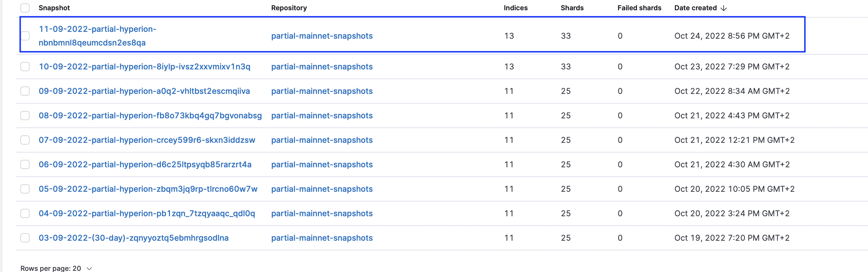Viewport: 868px width, 272px height.
Task: Open snapshot 05-09-2022-partial-hyperion-zbqm3jq9rp-tlrcno60w7w
Action: (148, 189)
